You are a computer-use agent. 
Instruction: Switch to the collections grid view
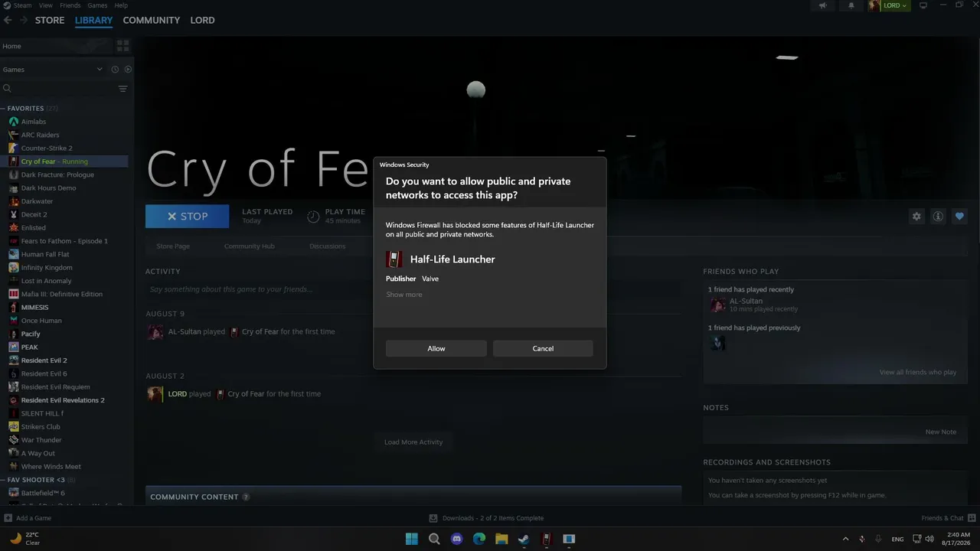(x=122, y=46)
